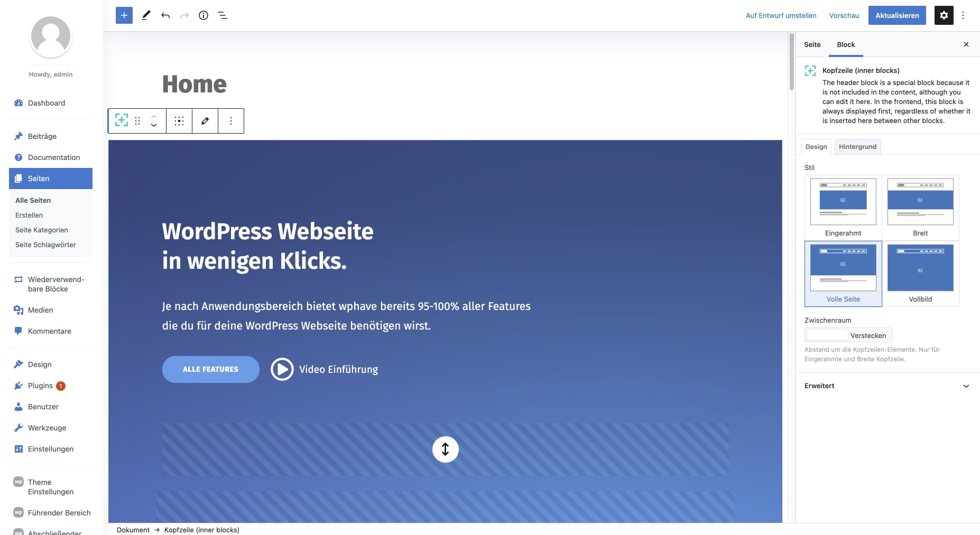Image resolution: width=980 pixels, height=535 pixels.
Task: Close the settings sidebar panel
Action: coord(966,44)
